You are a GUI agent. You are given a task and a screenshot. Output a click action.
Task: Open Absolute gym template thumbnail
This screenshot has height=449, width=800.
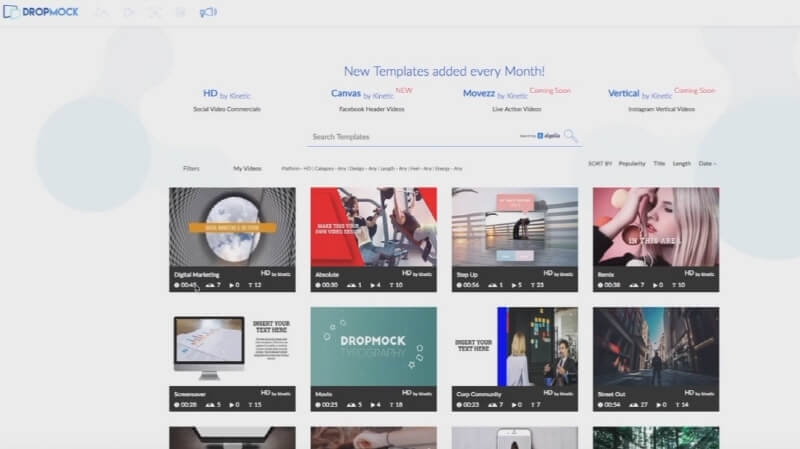click(x=373, y=227)
